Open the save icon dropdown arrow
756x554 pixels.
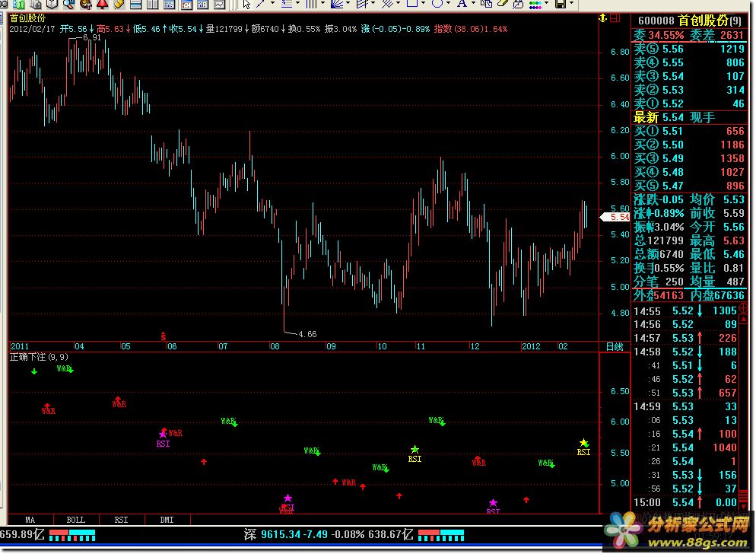[571, 3]
